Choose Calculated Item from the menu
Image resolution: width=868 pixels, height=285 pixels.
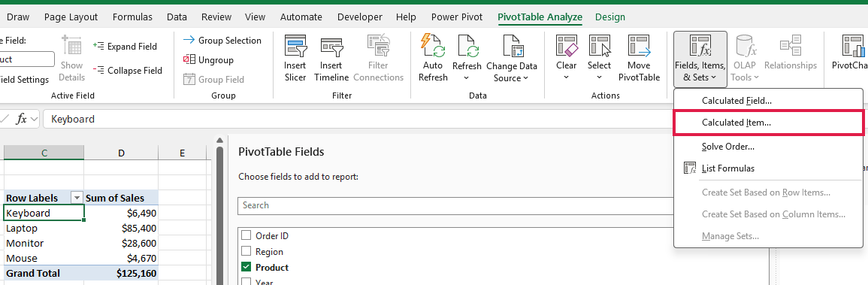click(768, 123)
